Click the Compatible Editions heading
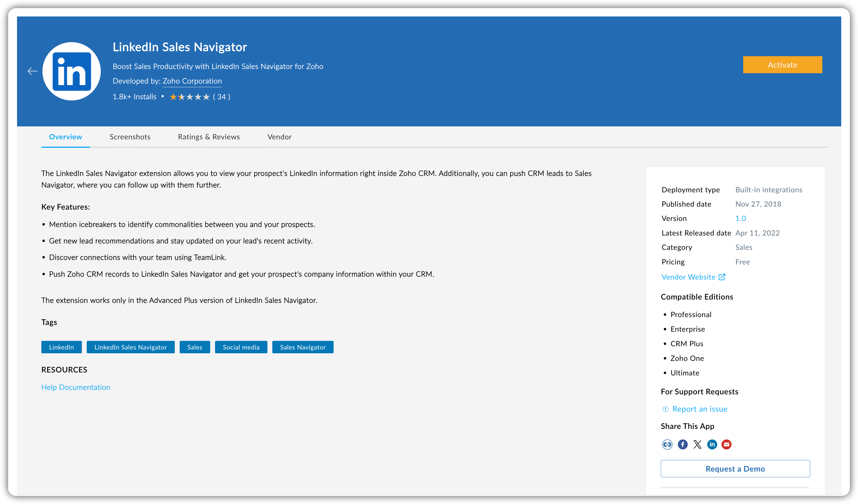The image size is (858, 504). (x=697, y=297)
